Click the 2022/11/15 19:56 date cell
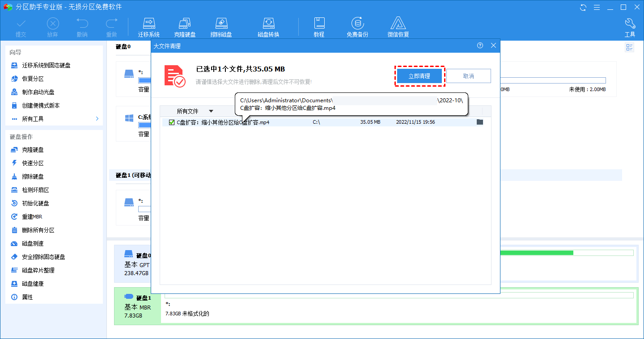This screenshot has height=339, width=644. [415, 122]
